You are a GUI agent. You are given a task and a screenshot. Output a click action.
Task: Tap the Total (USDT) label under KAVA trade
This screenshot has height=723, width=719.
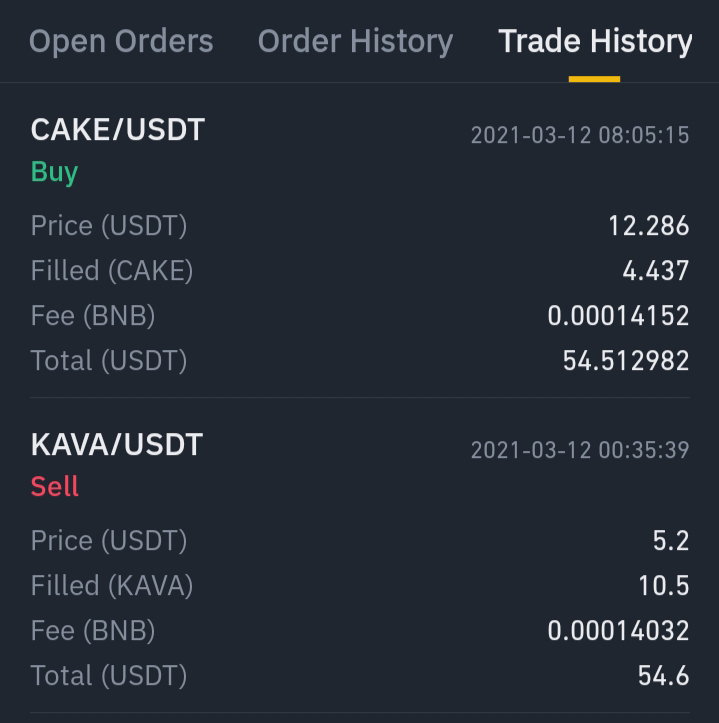109,676
